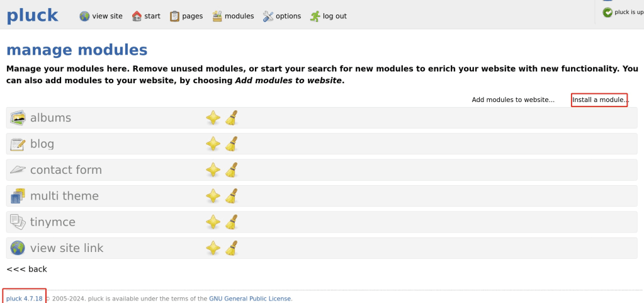Click the multi theme star icon
The image size is (644, 303).
[x=213, y=196]
